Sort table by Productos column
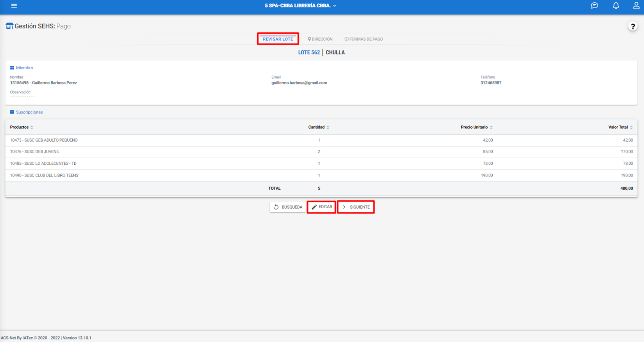 [22, 127]
